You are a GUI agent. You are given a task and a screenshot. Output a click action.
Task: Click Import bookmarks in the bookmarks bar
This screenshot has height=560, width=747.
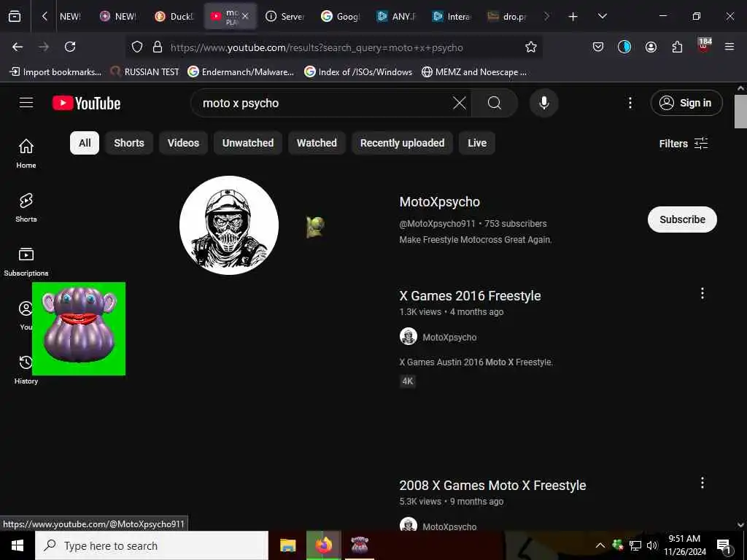[x=55, y=72]
